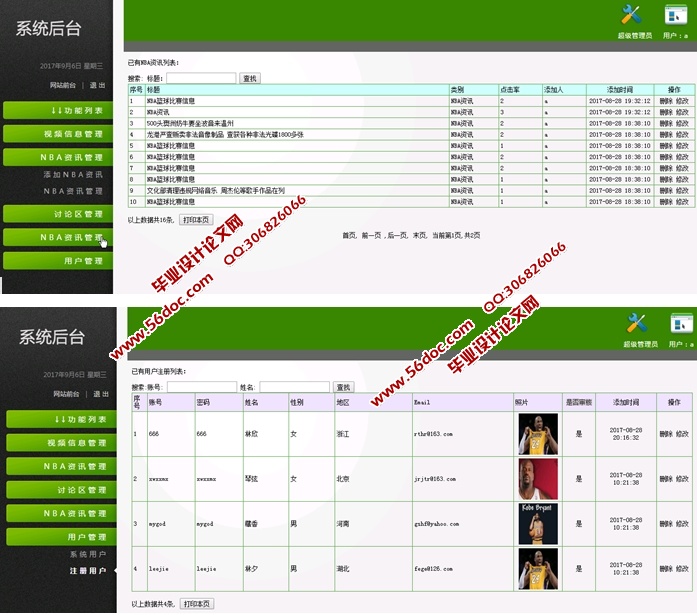Click 查找 button next to the 标题 field
This screenshot has height=615, width=697.
(250, 78)
